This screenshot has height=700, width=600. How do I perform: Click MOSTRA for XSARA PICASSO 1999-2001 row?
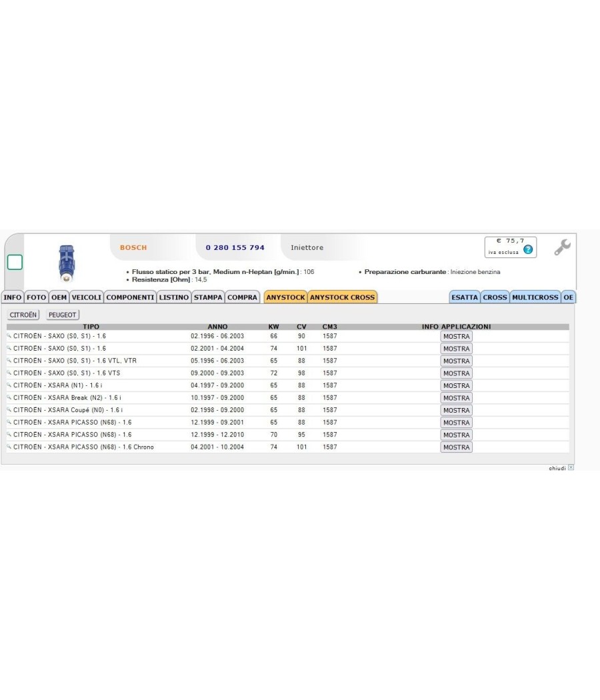[x=456, y=422]
